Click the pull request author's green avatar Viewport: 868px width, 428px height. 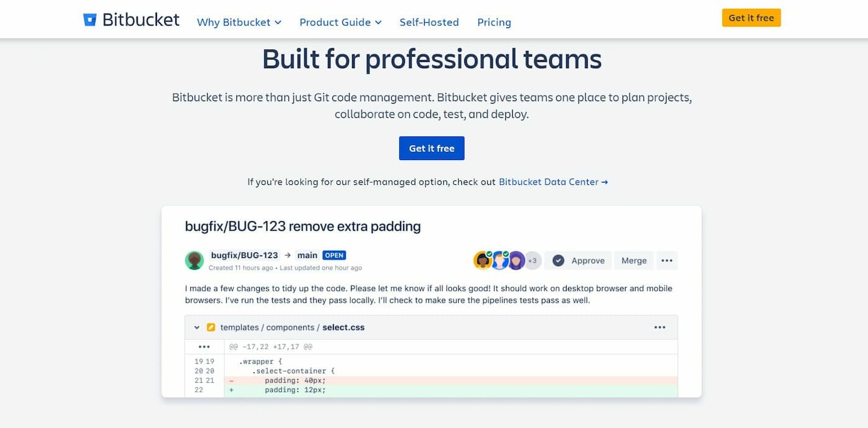click(x=194, y=261)
